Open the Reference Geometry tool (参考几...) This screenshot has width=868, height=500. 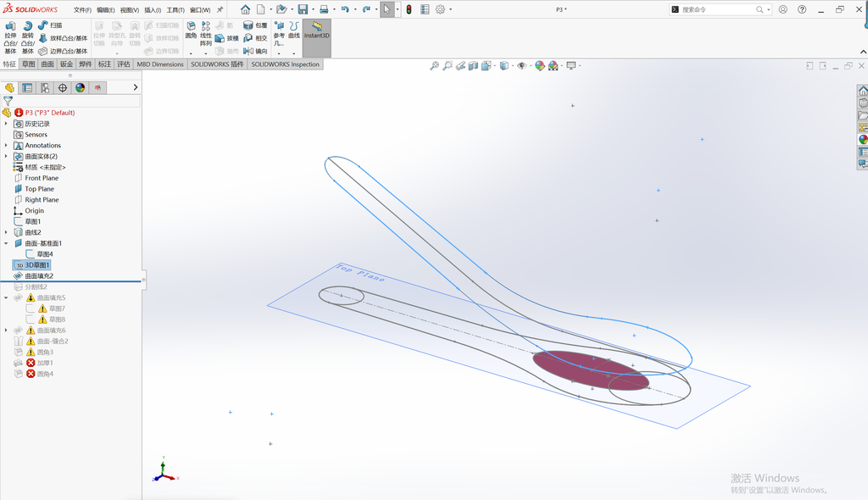[279, 34]
